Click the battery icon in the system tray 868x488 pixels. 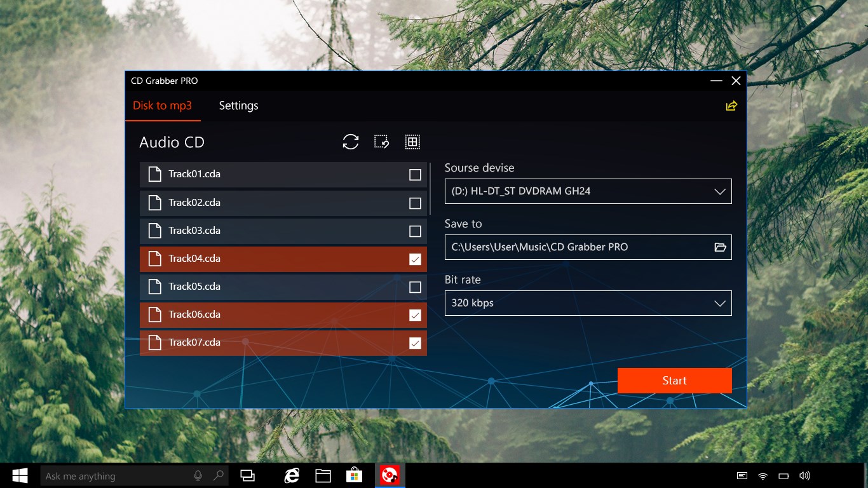click(x=783, y=476)
